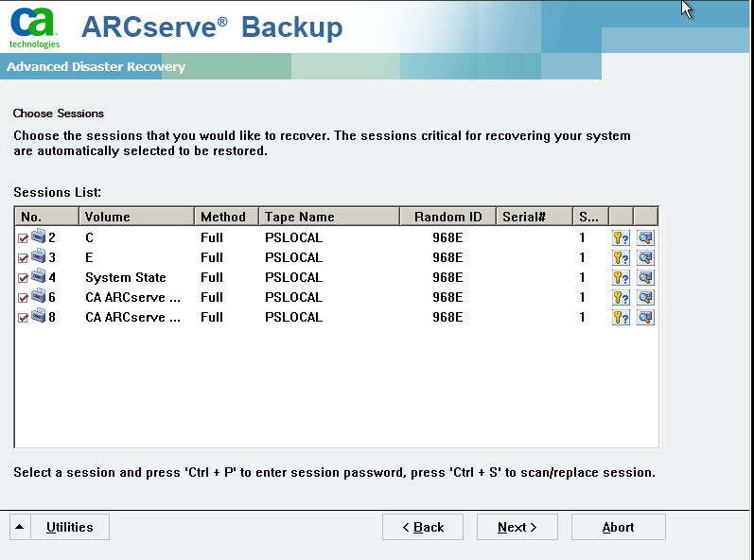The height and width of the screenshot is (560, 754).
Task: Click the scan/replace icon for session 2
Action: [645, 237]
